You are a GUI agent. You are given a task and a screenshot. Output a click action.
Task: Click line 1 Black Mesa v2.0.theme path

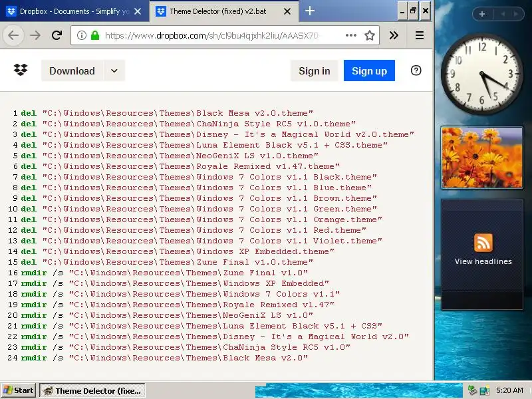[x=178, y=113]
